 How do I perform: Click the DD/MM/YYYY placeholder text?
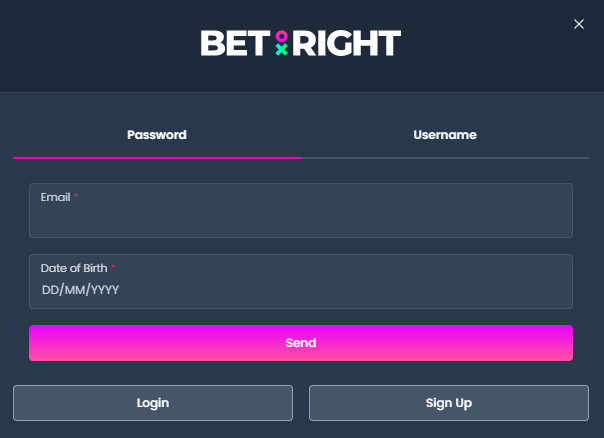point(80,290)
